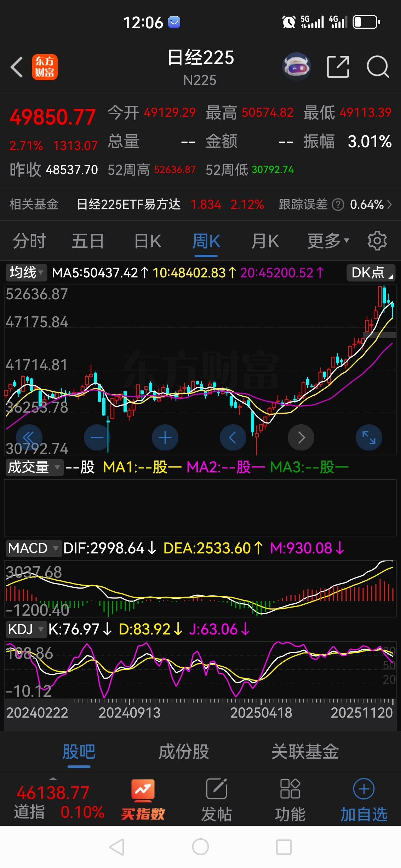Viewport: 401px width, 868px height.
Task: Tap Android recent apps square
Action: point(284,847)
